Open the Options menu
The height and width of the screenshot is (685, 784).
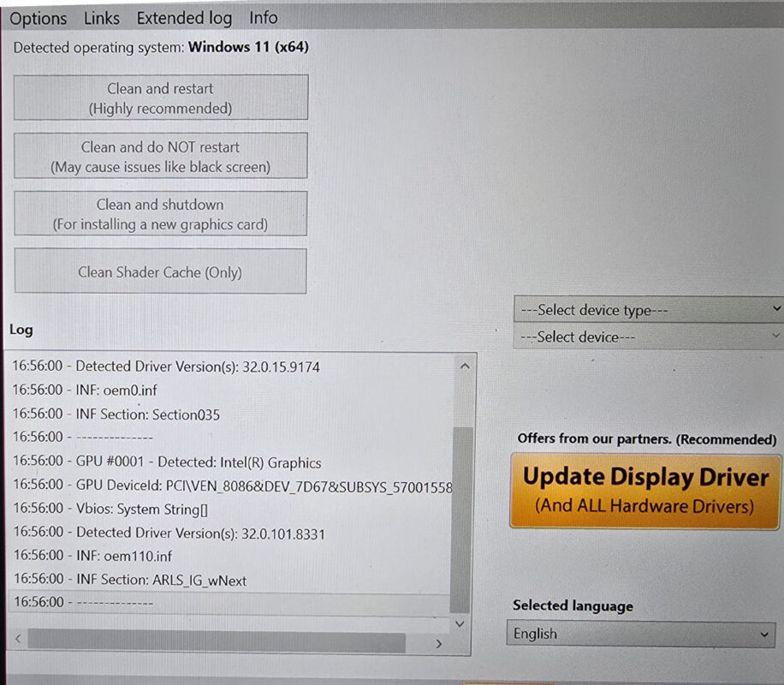click(38, 19)
